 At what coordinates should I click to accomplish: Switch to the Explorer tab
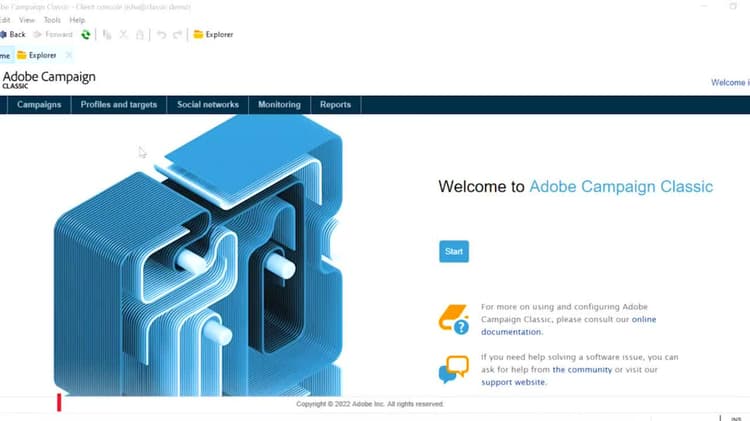click(x=37, y=55)
